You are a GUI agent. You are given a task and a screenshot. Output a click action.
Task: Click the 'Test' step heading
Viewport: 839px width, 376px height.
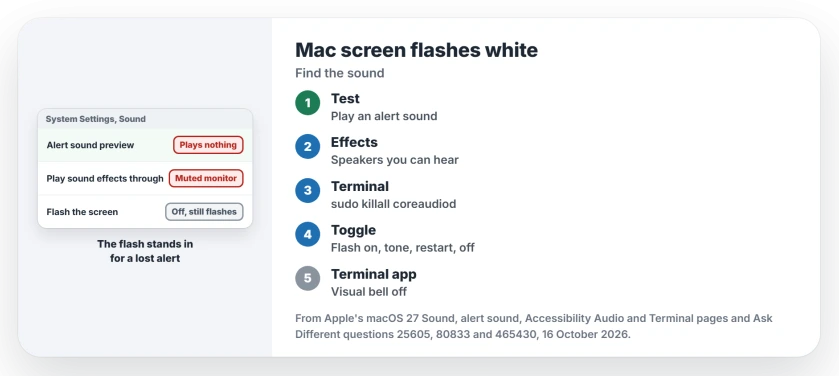[345, 98]
